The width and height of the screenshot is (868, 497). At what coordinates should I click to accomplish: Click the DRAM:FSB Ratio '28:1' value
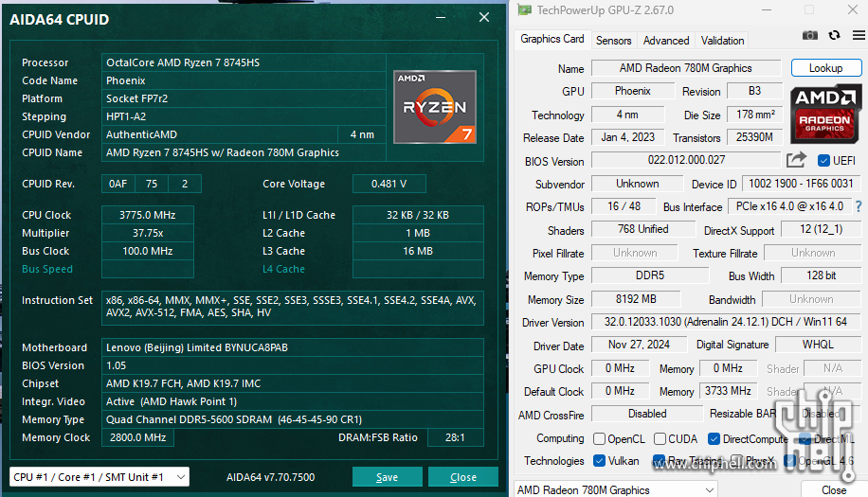[455, 437]
